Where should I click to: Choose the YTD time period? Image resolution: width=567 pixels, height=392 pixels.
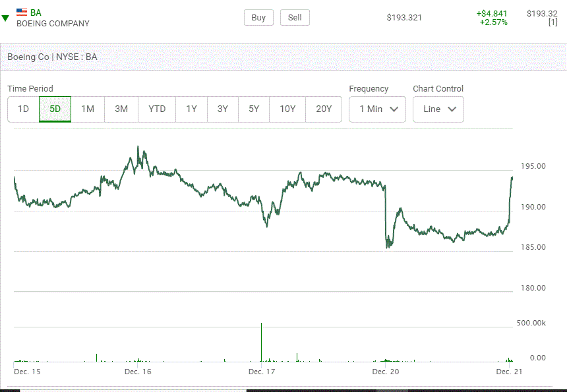coord(157,109)
